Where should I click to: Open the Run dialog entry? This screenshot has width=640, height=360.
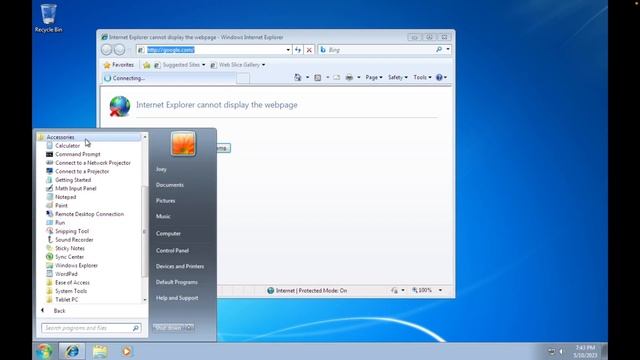tap(60, 223)
